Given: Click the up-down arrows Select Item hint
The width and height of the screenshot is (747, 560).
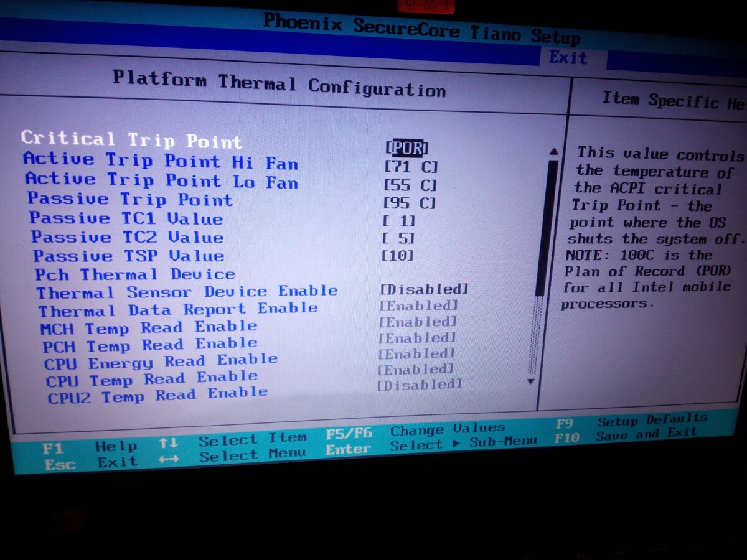Looking at the screenshot, I should (x=233, y=439).
